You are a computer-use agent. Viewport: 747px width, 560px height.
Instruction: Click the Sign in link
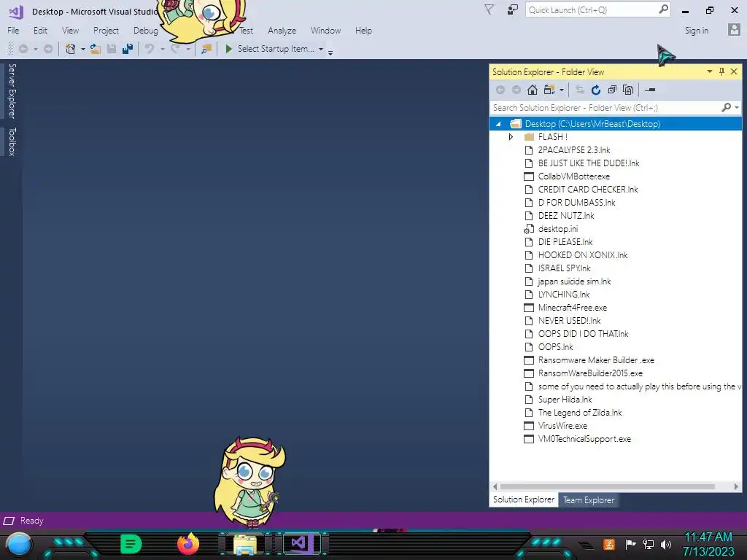697,31
